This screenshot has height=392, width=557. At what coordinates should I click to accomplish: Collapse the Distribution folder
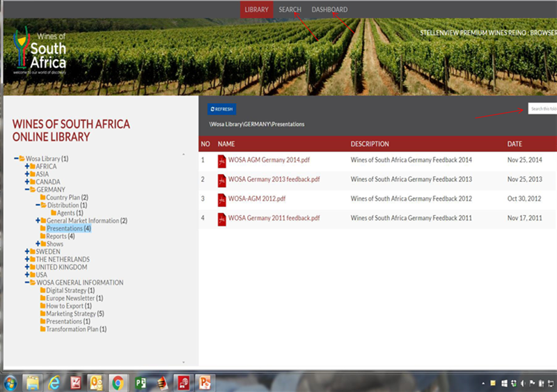click(x=38, y=205)
